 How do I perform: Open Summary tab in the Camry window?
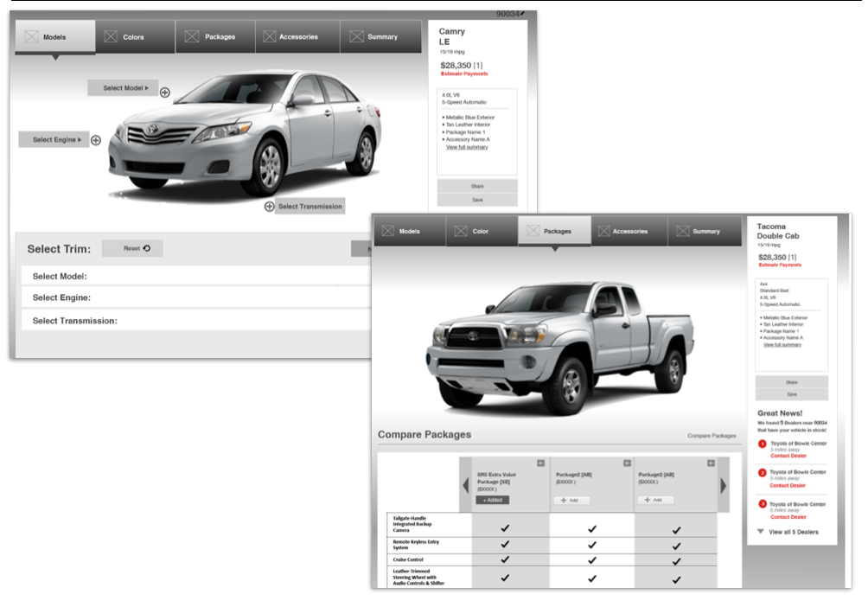click(x=381, y=37)
